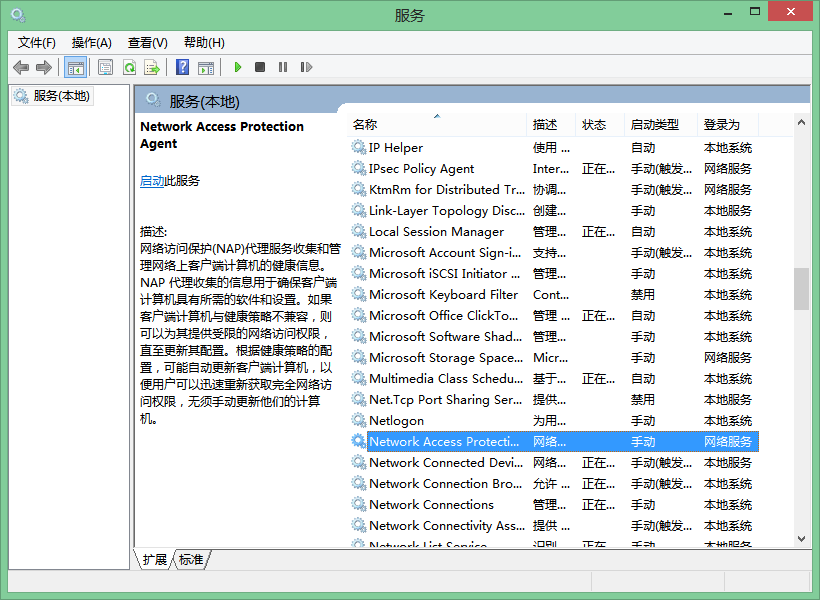Image resolution: width=820 pixels, height=600 pixels.
Task: Sort by 名称 column header
Action: pyautogui.click(x=437, y=124)
